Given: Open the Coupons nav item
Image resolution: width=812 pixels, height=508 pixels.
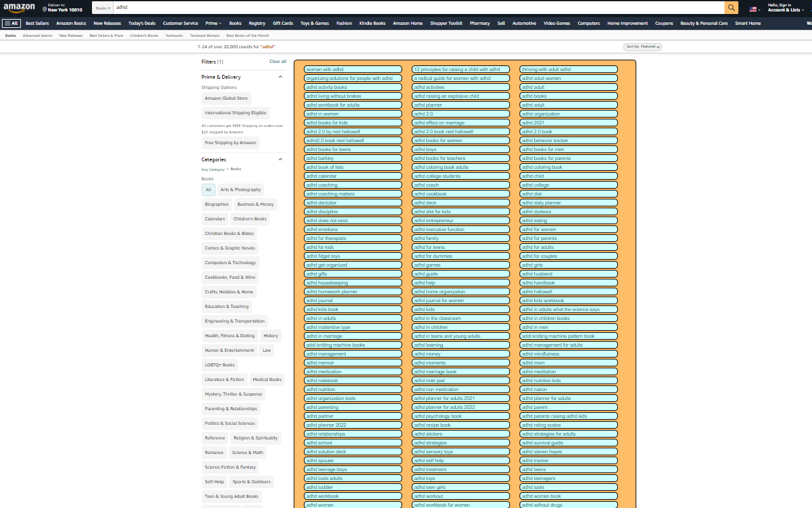Looking at the screenshot, I should click(664, 23).
